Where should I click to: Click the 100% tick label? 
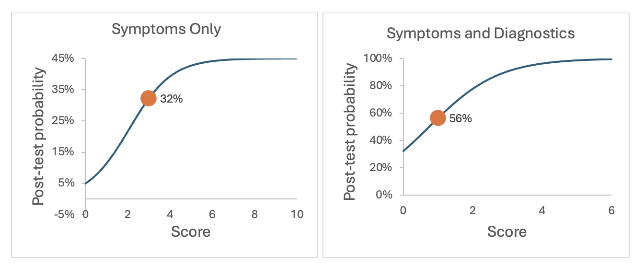379,58
